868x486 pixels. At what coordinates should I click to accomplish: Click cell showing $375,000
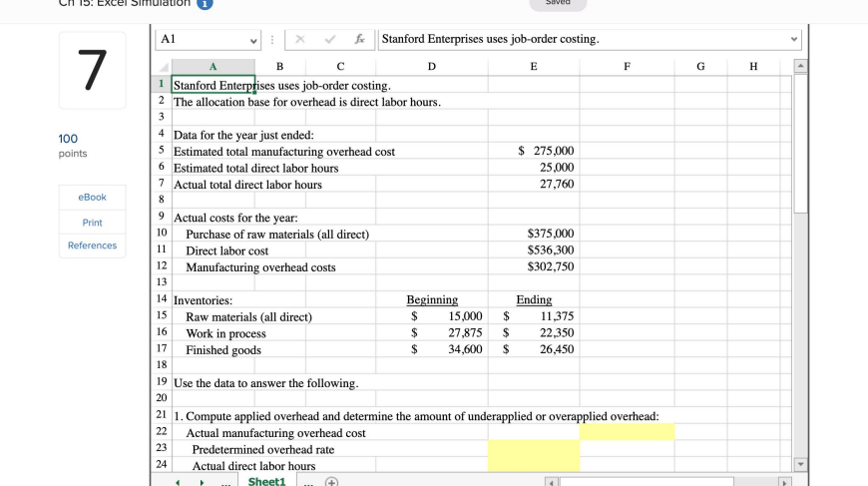534,234
